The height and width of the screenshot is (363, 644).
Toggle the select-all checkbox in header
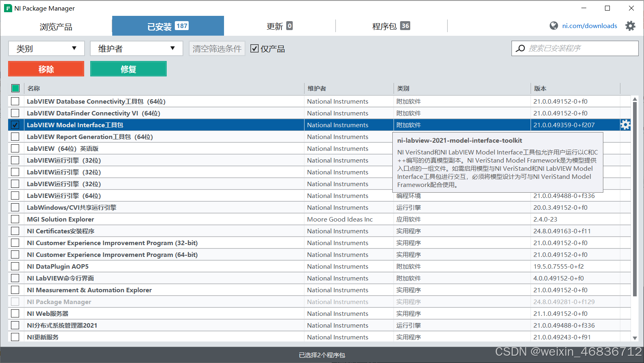click(x=15, y=88)
